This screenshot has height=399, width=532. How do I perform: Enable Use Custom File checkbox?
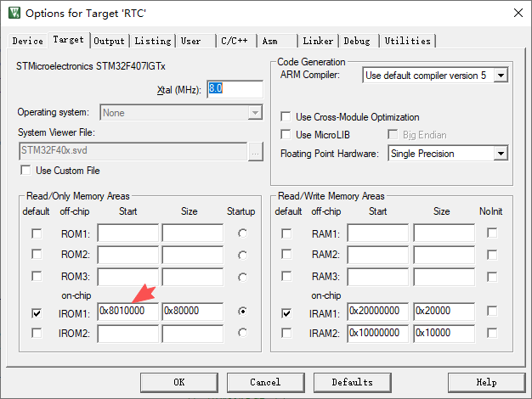pos(25,170)
